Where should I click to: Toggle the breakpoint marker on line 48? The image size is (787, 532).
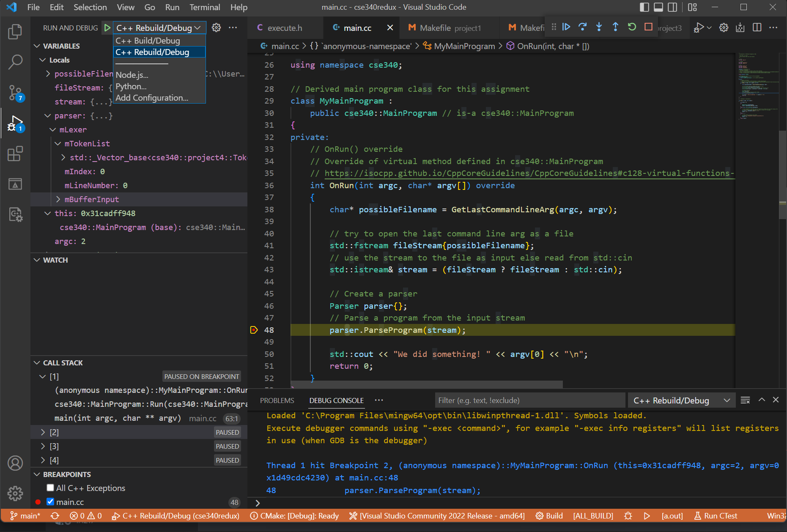pos(254,330)
